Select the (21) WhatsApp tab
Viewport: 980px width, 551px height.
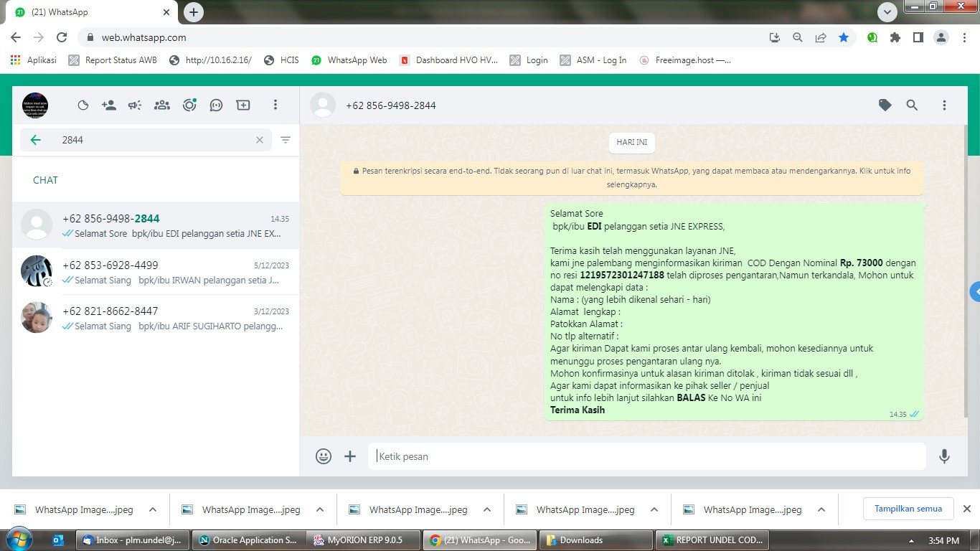(x=93, y=12)
